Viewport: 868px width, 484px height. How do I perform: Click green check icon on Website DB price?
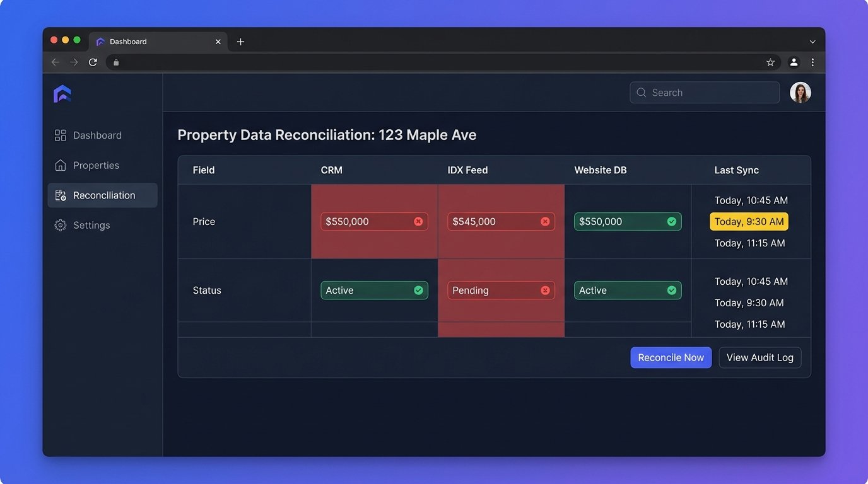(x=672, y=222)
